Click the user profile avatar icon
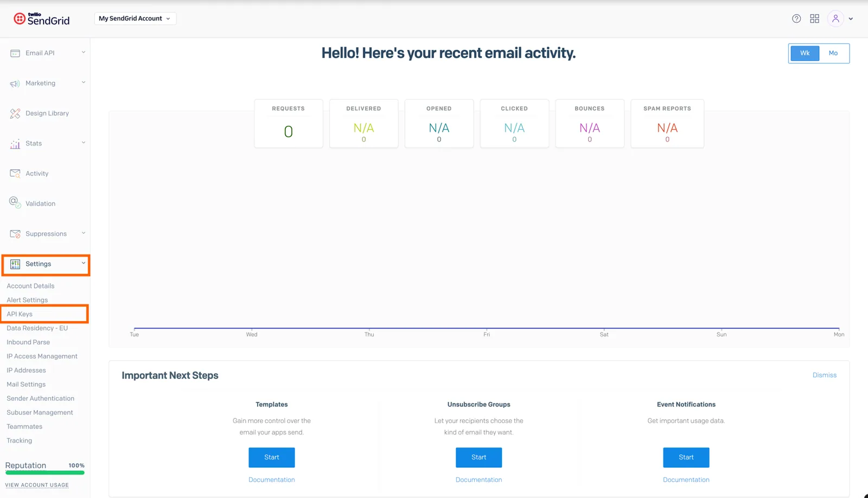 (835, 18)
